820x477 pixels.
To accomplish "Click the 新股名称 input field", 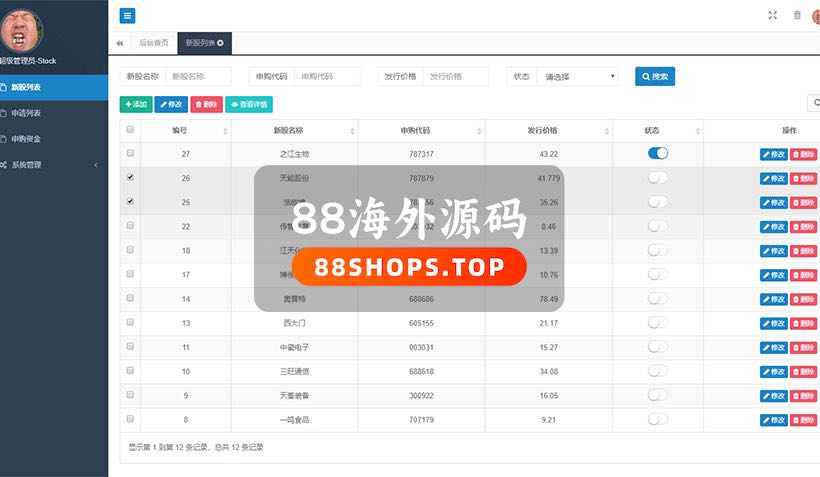I will [198, 76].
